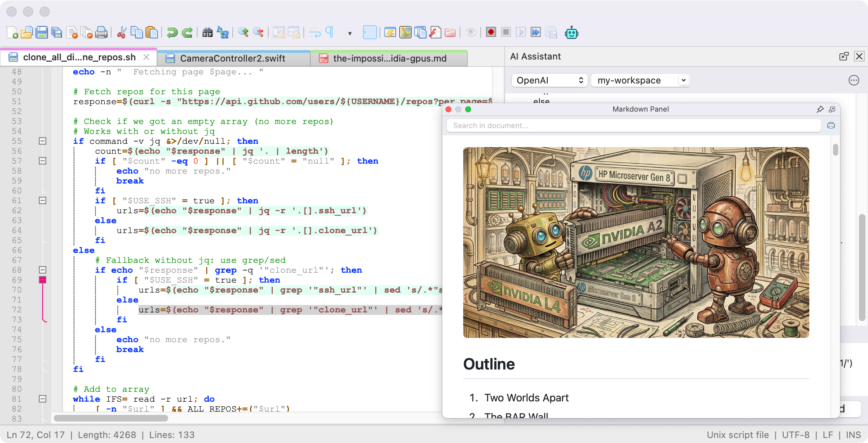Pin the Markdown Panel

(820, 109)
